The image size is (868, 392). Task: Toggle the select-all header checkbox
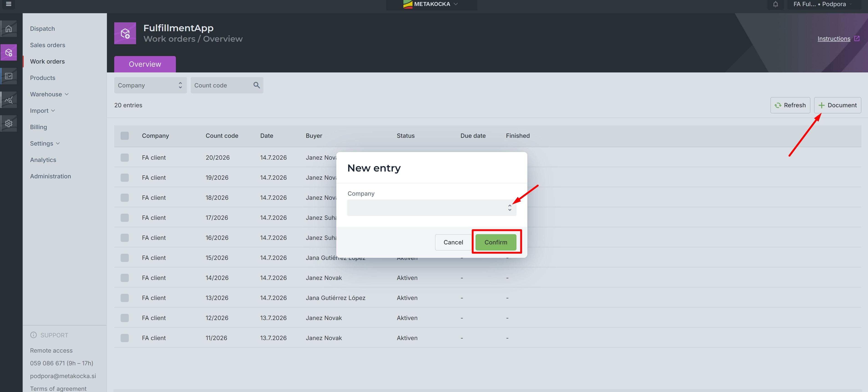click(125, 136)
